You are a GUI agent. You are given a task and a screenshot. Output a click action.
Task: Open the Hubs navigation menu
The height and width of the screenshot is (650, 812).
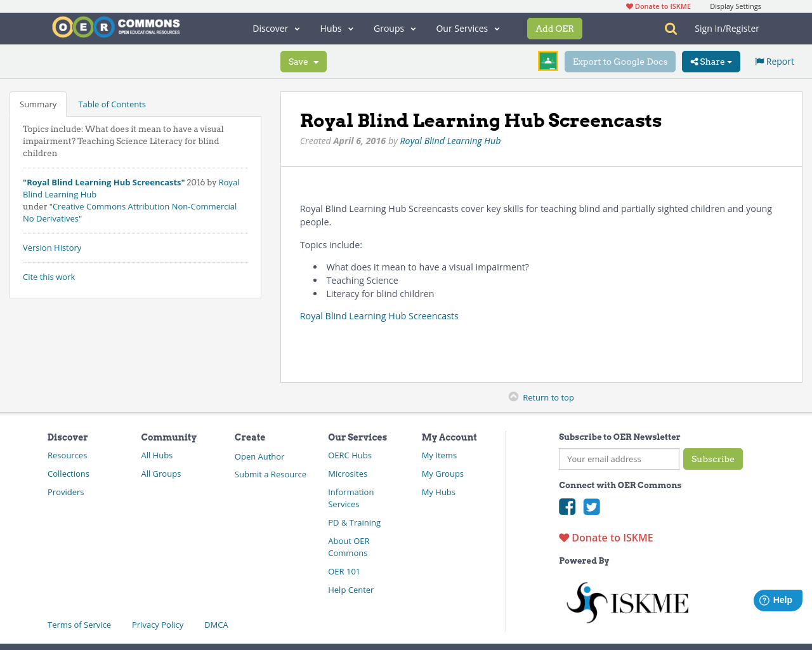(x=336, y=29)
